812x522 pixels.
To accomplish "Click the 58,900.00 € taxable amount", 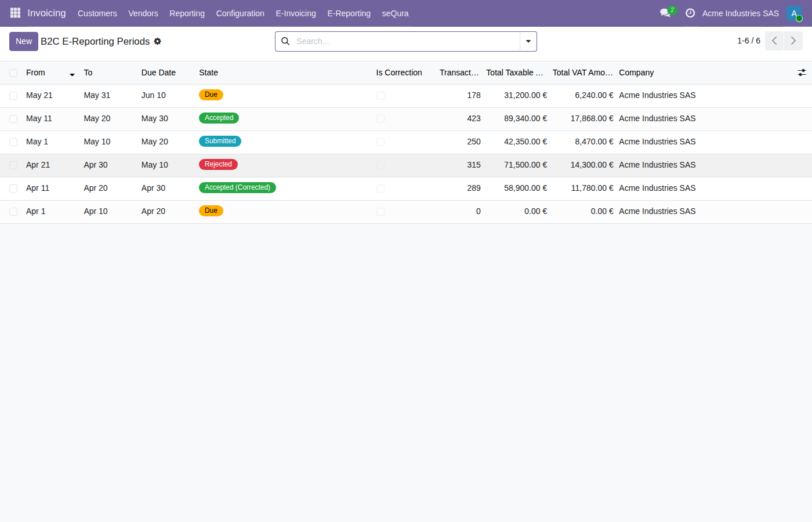I will [525, 188].
